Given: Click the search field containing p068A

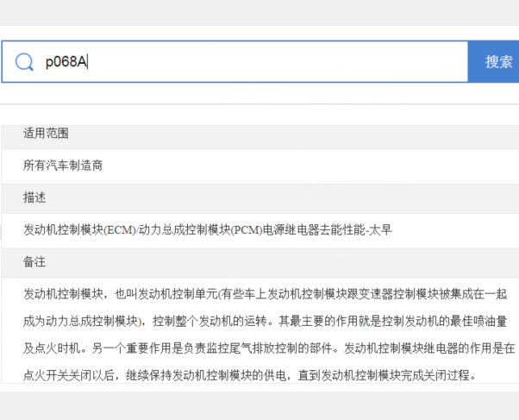Looking at the screenshot, I should [x=234, y=61].
